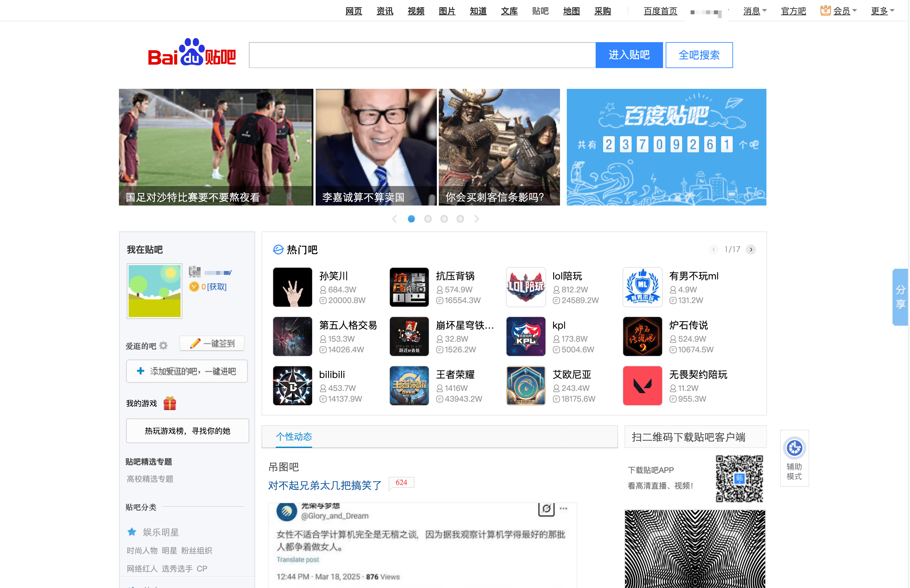Open 国足对沙特比赛要不要熬夜看 banner
This screenshot has width=910, height=588.
tap(216, 147)
